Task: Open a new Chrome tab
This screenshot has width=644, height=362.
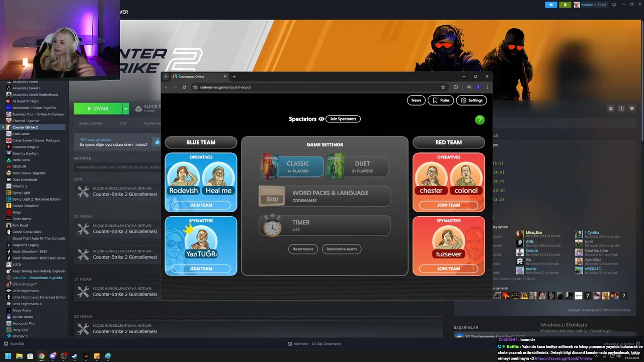Action: [x=234, y=76]
